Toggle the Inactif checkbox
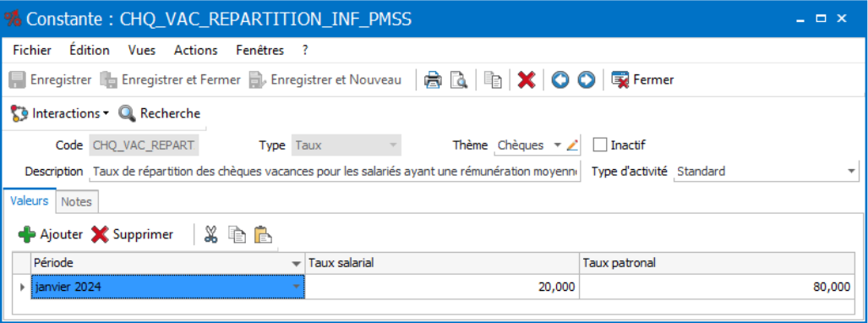 [600, 145]
